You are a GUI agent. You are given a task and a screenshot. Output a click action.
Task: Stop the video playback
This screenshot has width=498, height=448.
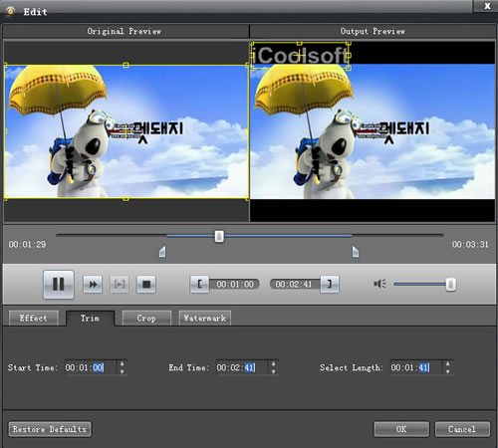pyautogui.click(x=146, y=285)
